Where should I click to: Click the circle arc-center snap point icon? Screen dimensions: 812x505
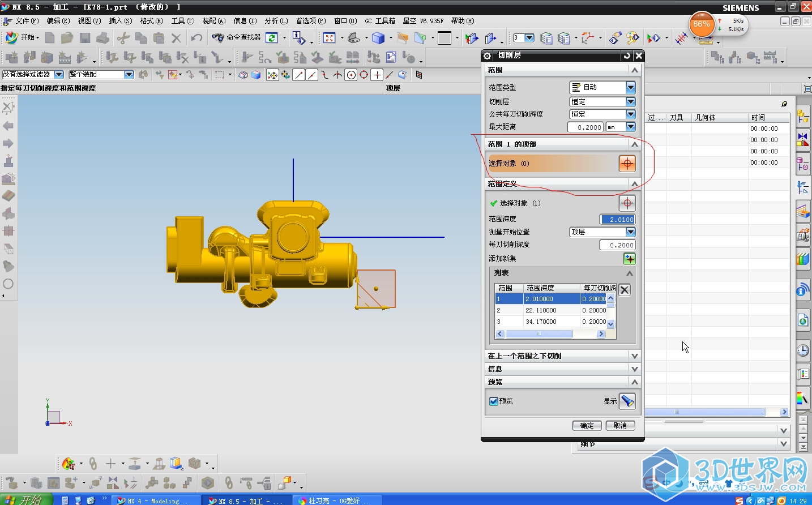[351, 75]
